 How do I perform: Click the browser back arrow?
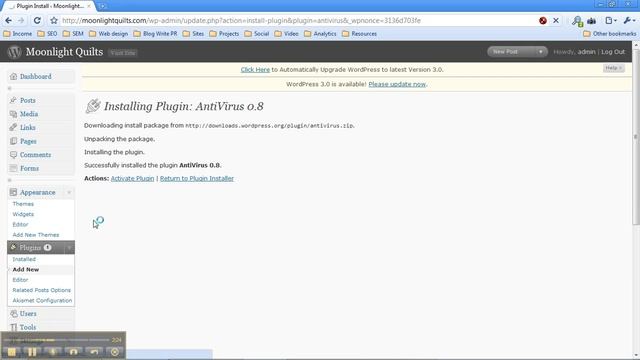9,20
